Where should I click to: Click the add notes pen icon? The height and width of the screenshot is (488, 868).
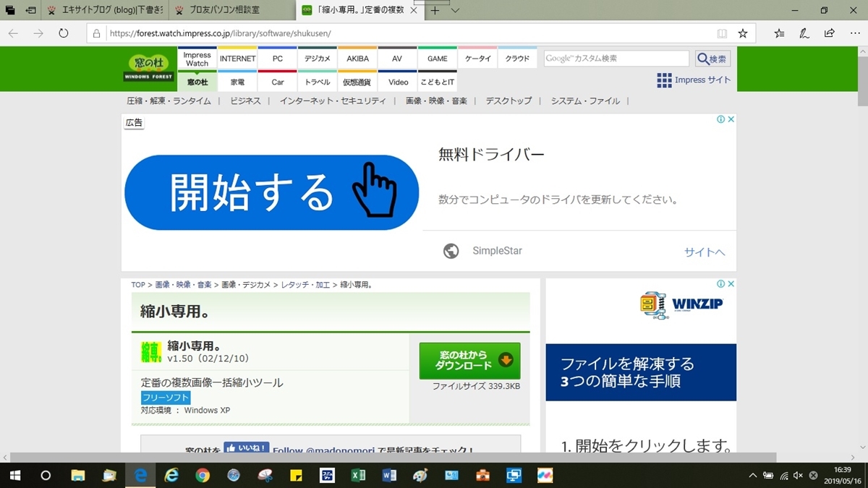point(804,33)
